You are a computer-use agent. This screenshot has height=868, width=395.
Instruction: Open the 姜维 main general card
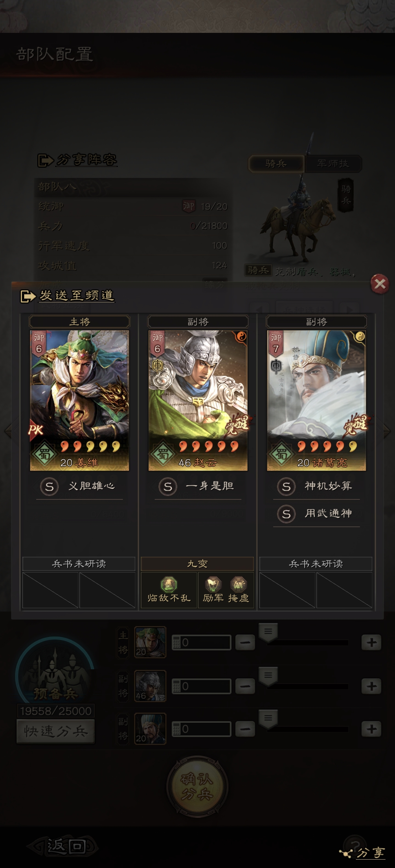click(x=79, y=400)
